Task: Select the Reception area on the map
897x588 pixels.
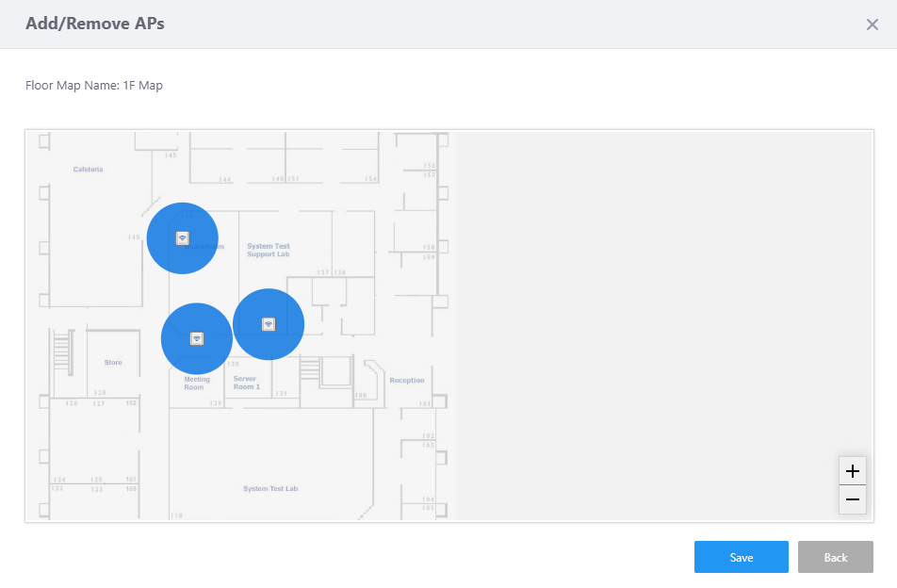Action: pyautogui.click(x=407, y=381)
